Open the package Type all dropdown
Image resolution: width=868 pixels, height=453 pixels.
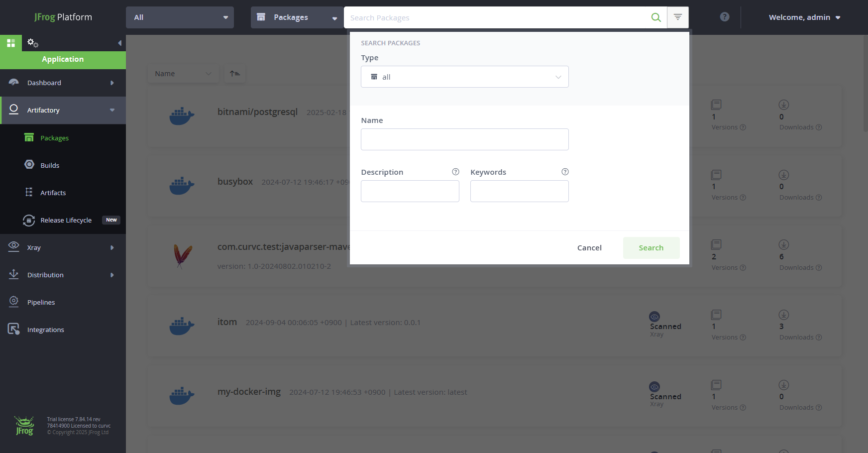click(465, 77)
